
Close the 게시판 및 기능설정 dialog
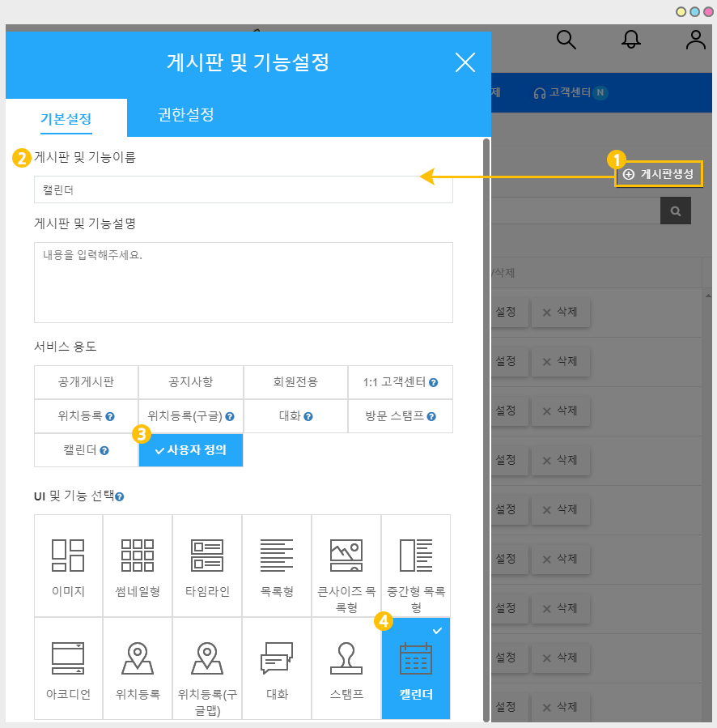(465, 62)
